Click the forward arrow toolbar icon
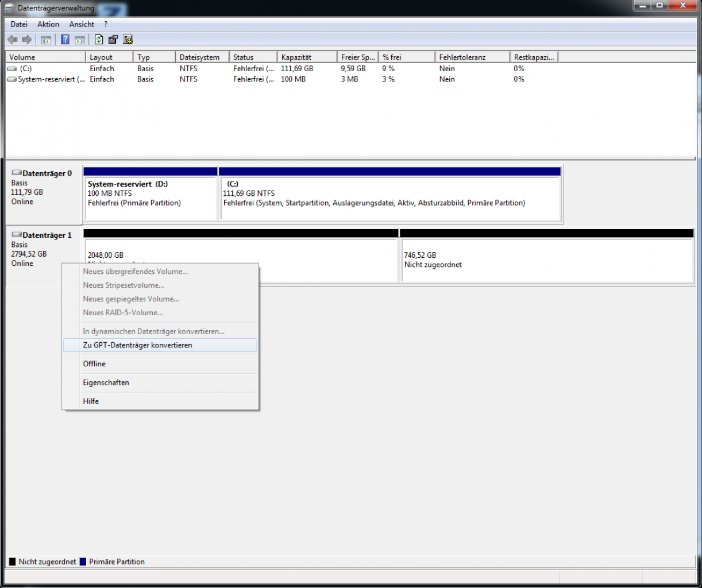The height and width of the screenshot is (588, 702). [x=26, y=40]
